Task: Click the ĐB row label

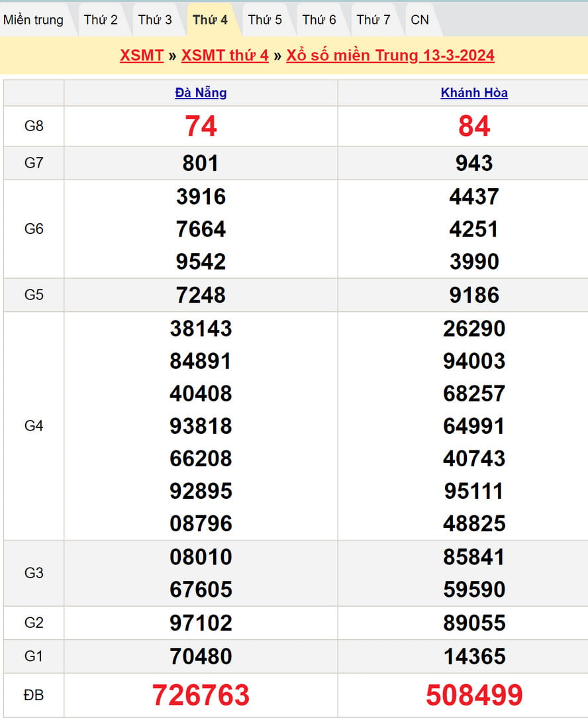Action: pyautogui.click(x=34, y=695)
